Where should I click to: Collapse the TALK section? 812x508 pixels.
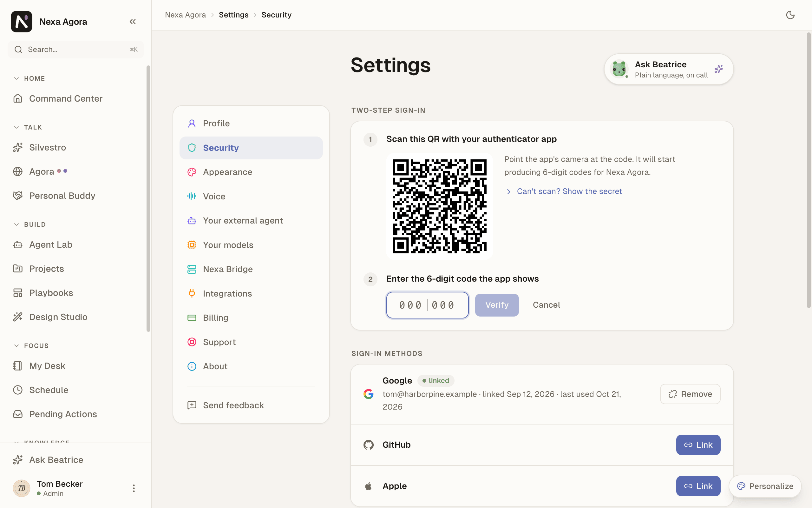pyautogui.click(x=28, y=127)
